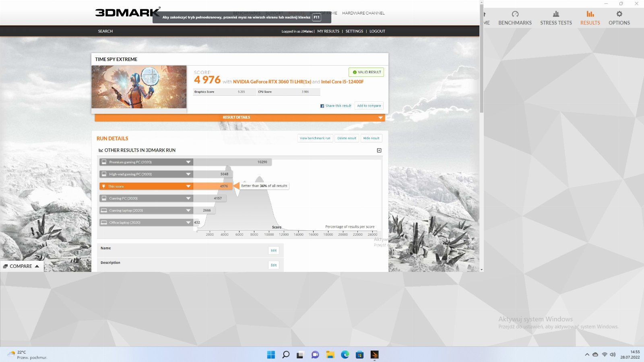This screenshot has width=644, height=362.
Task: Click the score 4 976 value
Action: 207,80
